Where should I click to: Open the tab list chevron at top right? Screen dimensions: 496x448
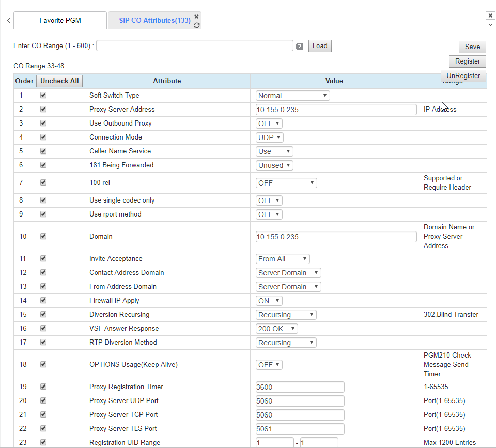[x=490, y=25]
